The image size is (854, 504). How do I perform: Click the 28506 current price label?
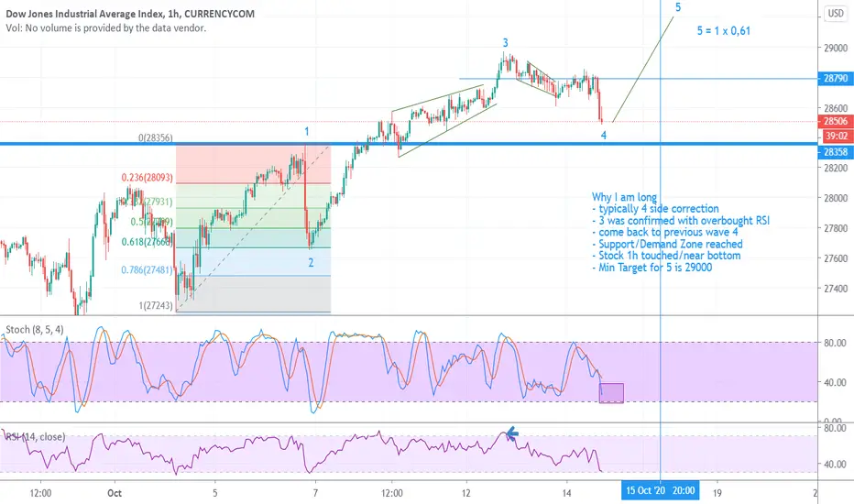pyautogui.click(x=836, y=121)
